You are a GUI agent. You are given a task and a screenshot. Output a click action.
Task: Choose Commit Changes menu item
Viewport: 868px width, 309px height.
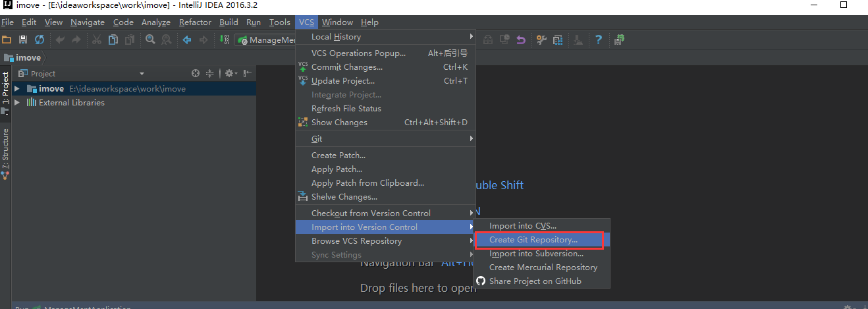point(385,67)
